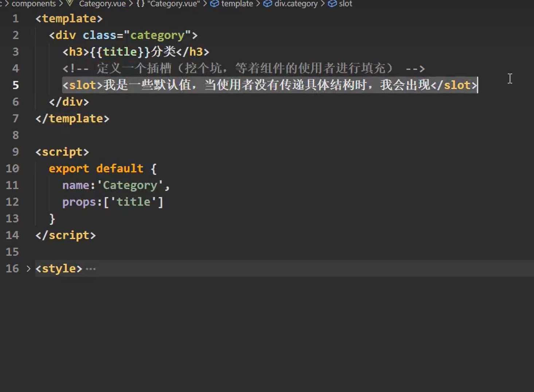Click line number 10 in gutter
This screenshot has height=392, width=534.
coord(12,169)
